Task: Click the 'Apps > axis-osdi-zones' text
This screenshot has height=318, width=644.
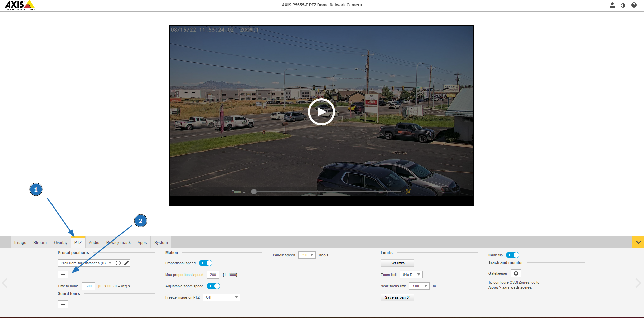Action: pyautogui.click(x=510, y=287)
